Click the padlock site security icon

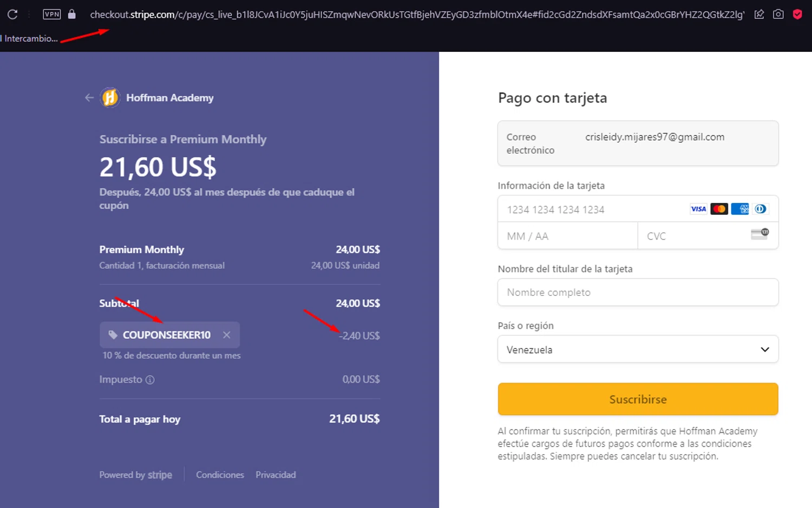point(72,15)
